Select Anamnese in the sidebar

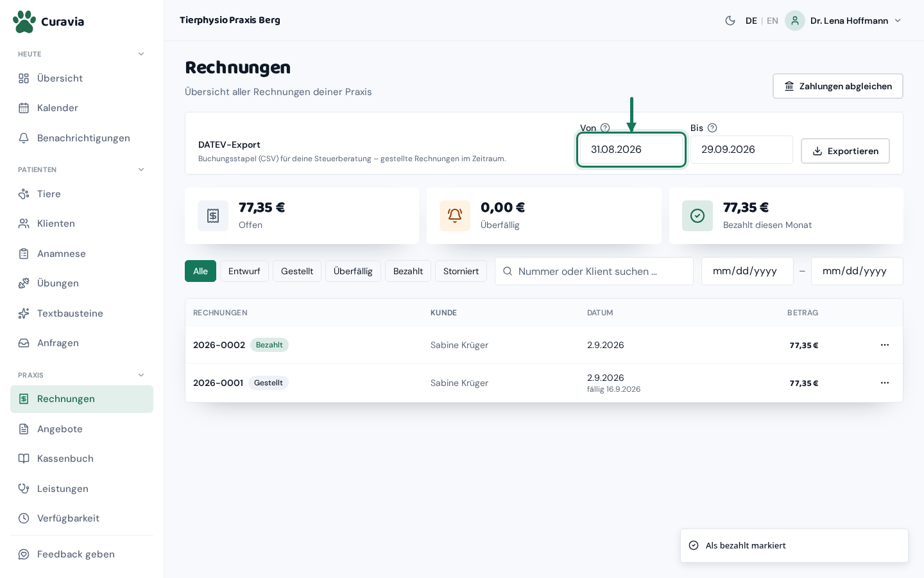click(81, 254)
